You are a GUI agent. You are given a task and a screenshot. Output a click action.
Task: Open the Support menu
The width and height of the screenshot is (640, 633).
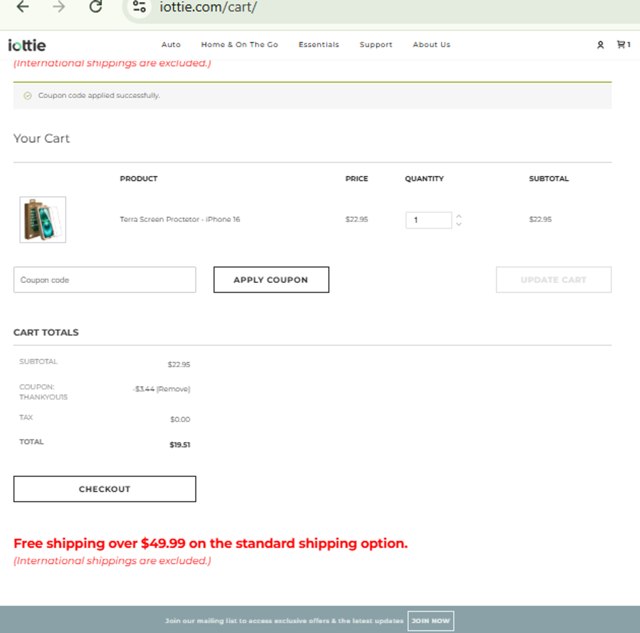click(x=376, y=44)
